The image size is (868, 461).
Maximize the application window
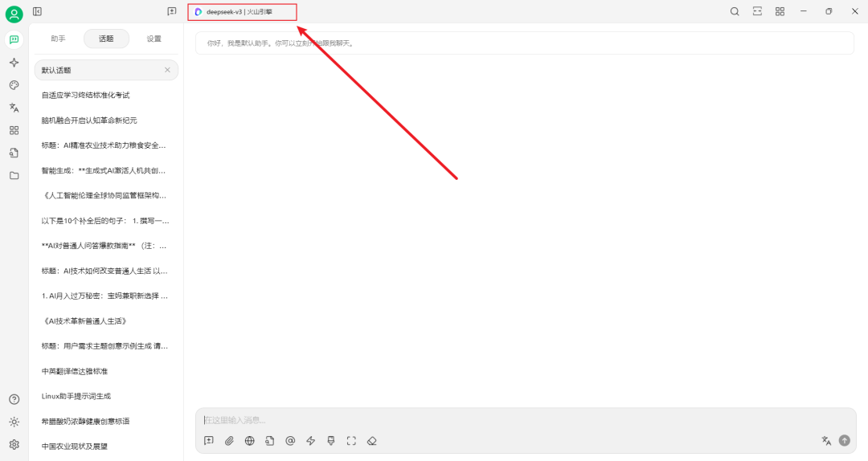829,11
